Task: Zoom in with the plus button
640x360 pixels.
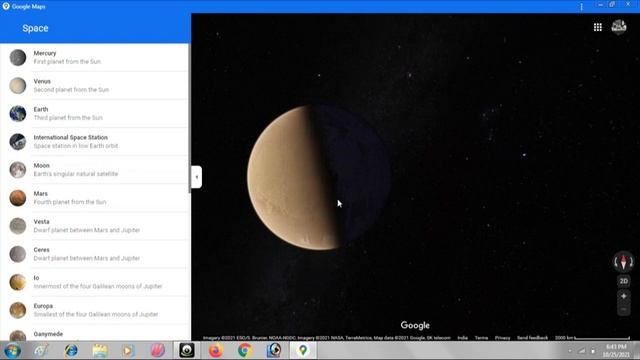Action: (624, 296)
